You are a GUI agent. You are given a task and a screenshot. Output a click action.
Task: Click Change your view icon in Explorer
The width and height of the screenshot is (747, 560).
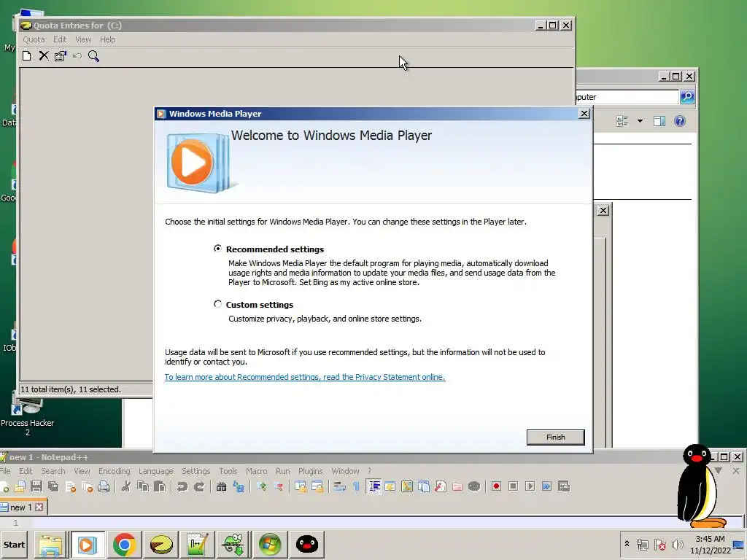coord(622,121)
